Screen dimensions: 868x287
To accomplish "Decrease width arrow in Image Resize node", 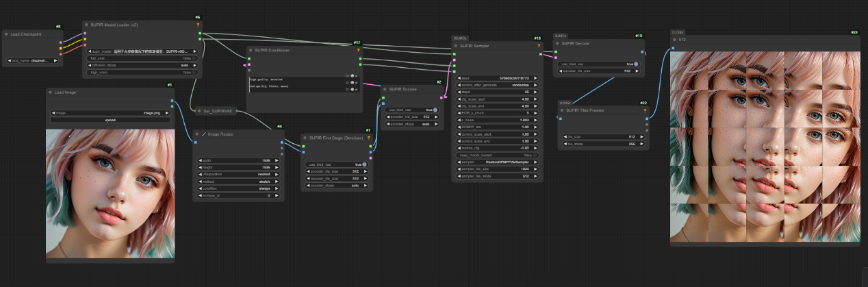I will [x=199, y=160].
